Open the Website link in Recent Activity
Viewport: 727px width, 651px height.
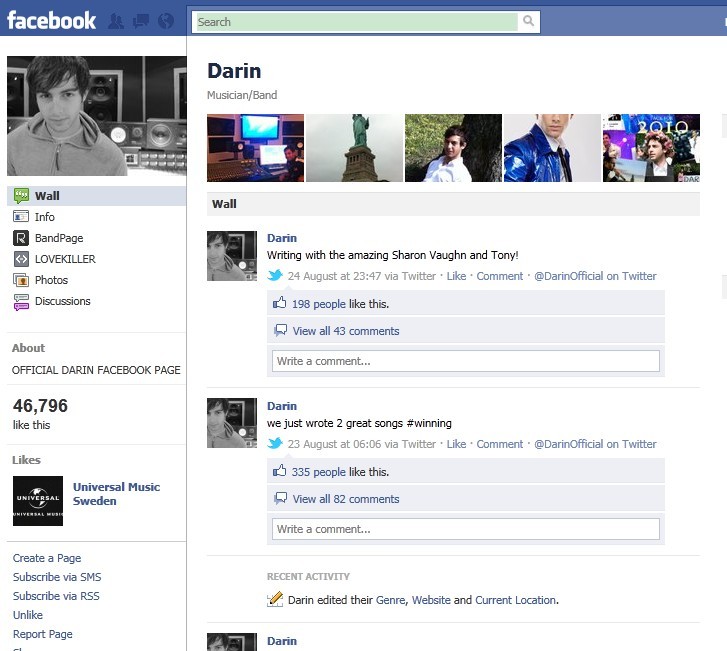click(431, 600)
